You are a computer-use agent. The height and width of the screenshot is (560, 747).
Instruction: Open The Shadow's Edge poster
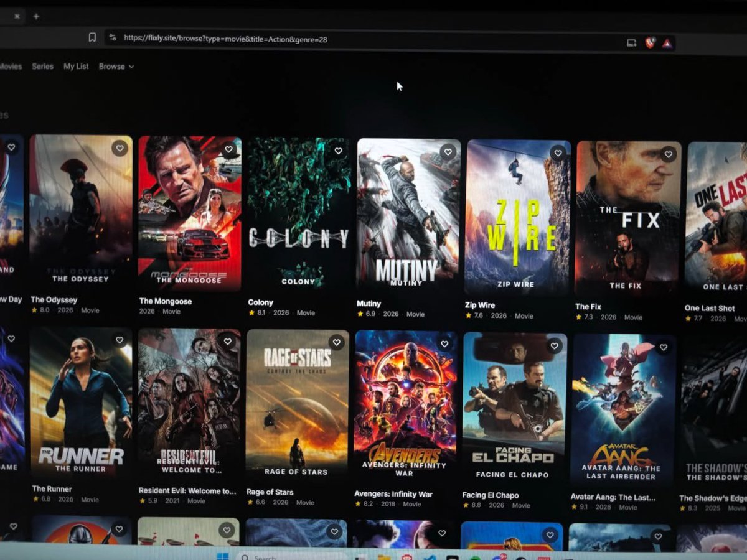pos(713,413)
